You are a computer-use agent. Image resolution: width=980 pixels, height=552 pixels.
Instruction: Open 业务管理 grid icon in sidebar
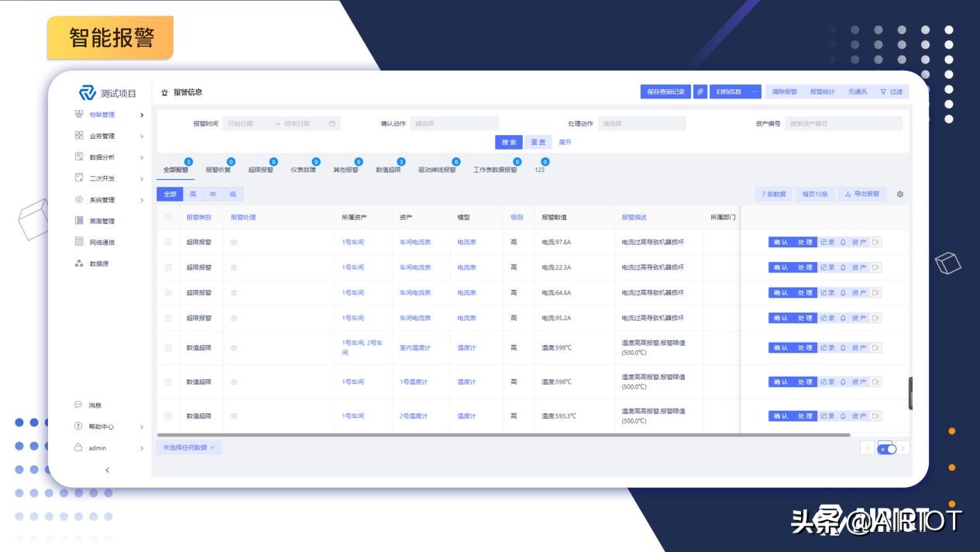[79, 136]
